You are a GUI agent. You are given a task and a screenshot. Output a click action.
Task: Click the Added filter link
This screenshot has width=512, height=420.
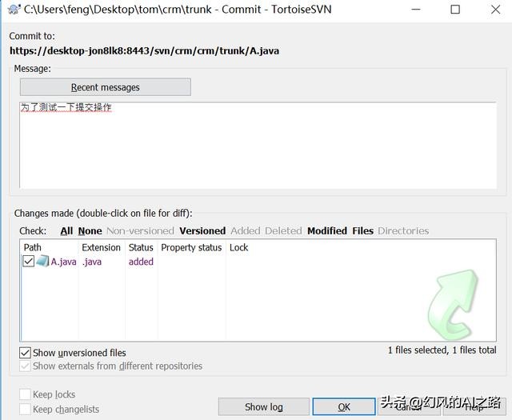pyautogui.click(x=246, y=231)
